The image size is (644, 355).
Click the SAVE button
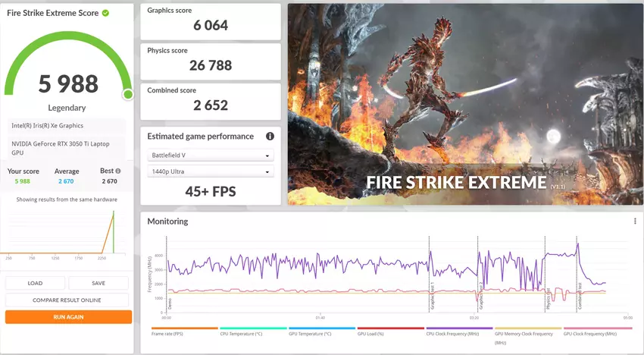point(98,283)
